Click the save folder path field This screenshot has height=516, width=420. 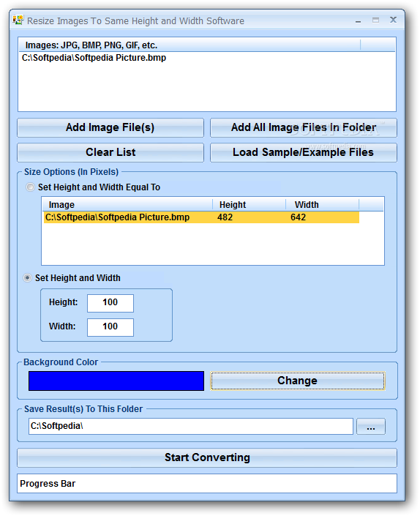191,427
